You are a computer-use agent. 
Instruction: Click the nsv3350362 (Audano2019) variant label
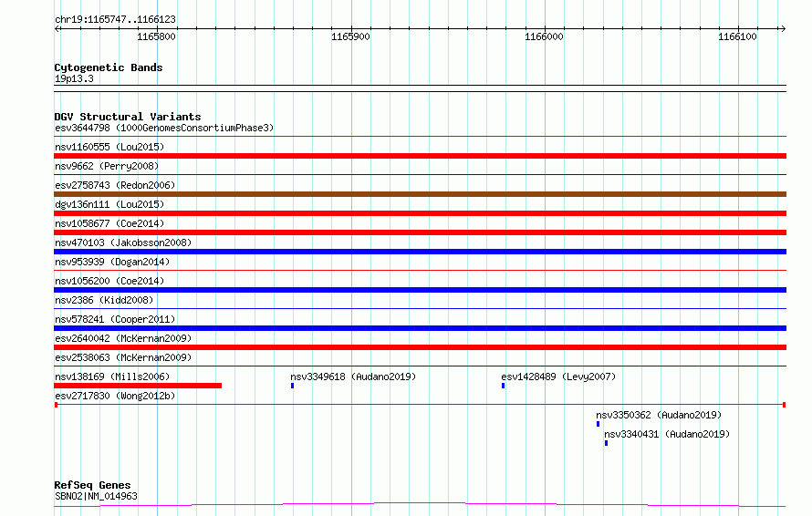(x=659, y=415)
